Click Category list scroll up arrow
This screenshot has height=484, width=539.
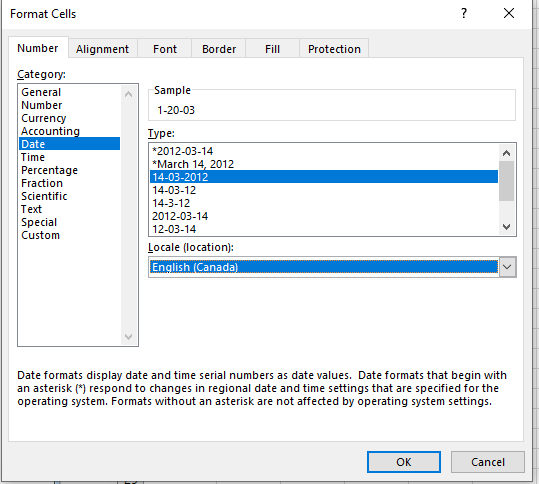point(129,94)
